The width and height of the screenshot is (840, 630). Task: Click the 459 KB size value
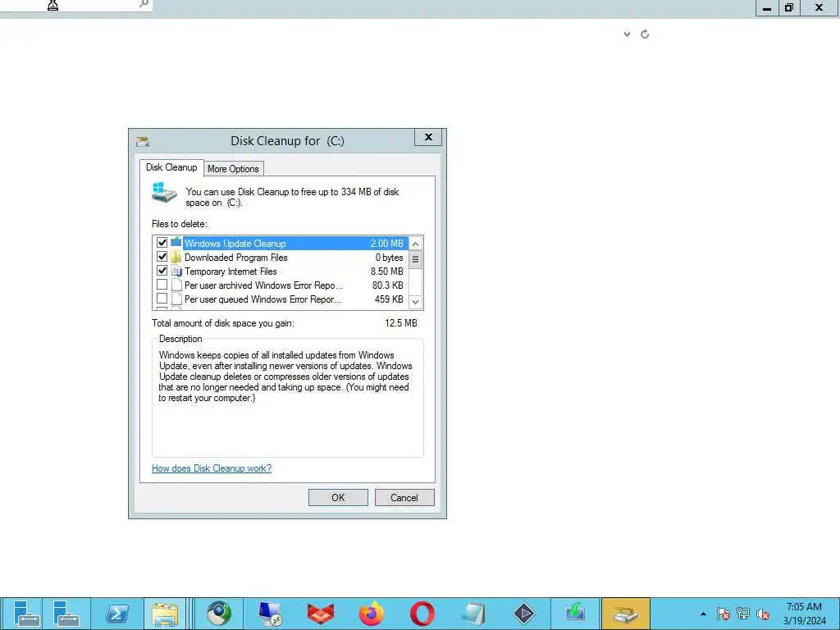click(x=389, y=299)
